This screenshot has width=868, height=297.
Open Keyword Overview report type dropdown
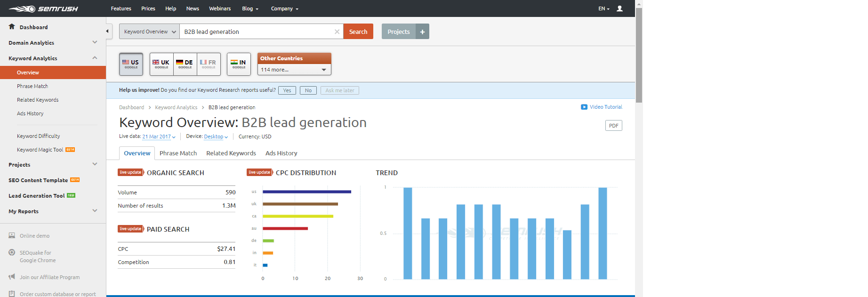coord(149,32)
